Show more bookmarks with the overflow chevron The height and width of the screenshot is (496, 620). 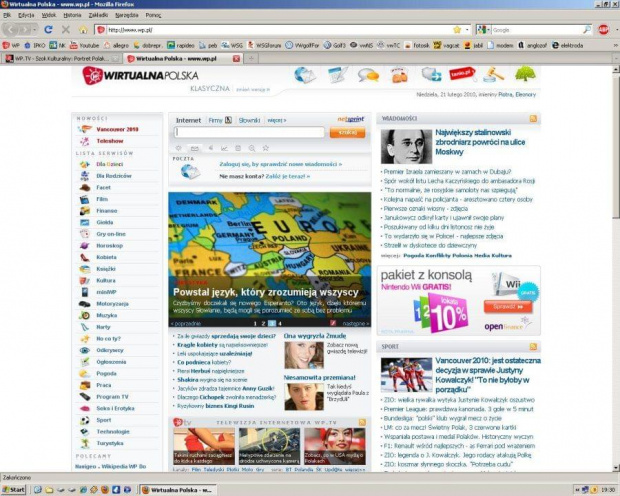(616, 45)
